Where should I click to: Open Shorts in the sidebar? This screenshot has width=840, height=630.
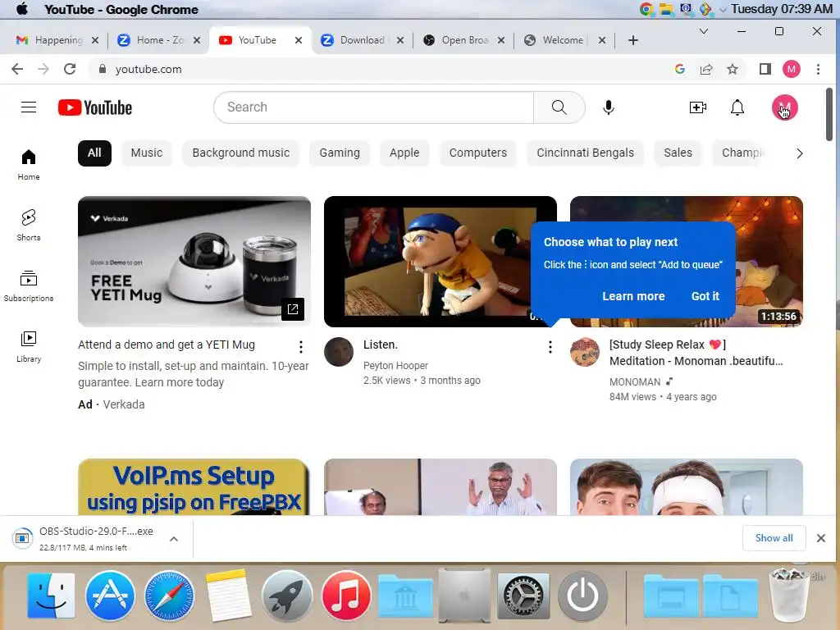(x=29, y=225)
